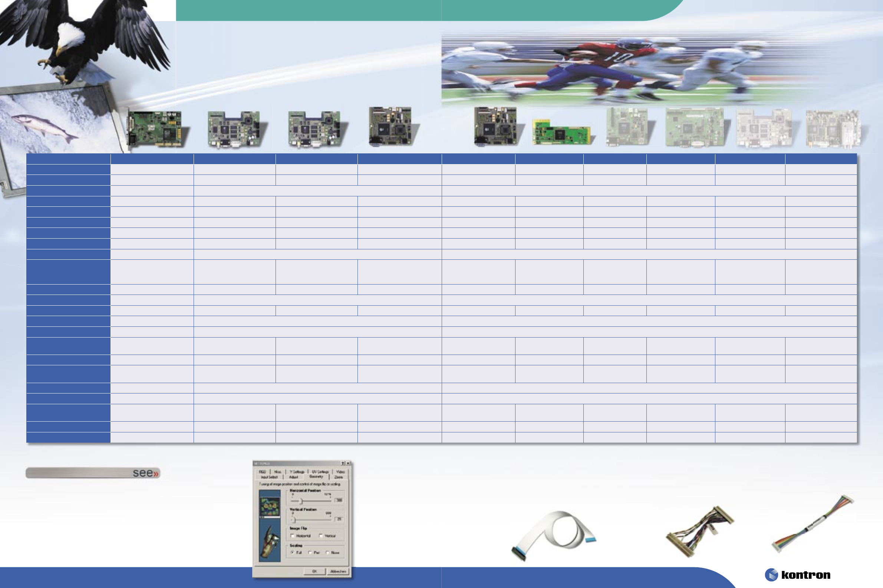The height and width of the screenshot is (588, 883).
Task: Check the Horizontal image flip checkbox
Action: tap(293, 536)
